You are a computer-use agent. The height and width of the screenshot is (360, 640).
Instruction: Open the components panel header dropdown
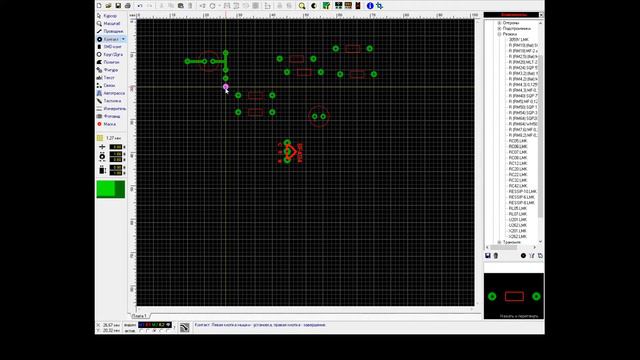coord(541,15)
